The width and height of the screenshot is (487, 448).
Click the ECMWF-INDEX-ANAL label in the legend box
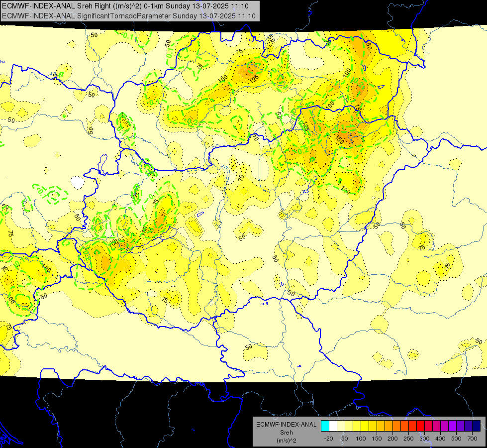pos(286,425)
